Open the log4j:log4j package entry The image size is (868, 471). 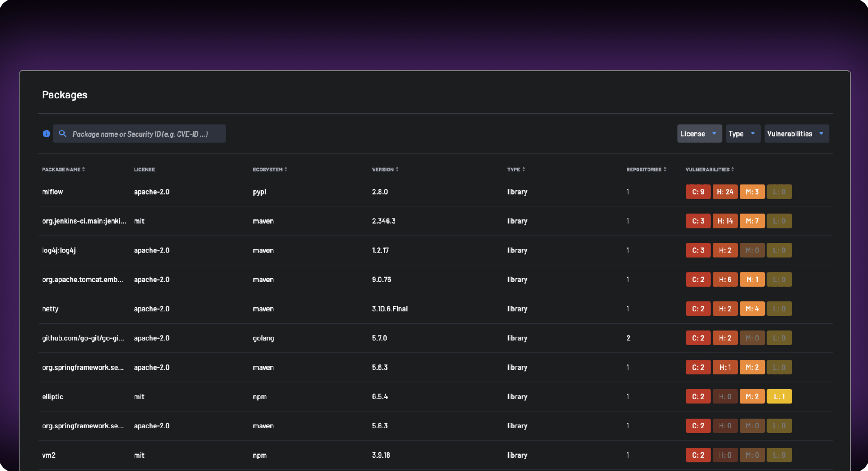pyautogui.click(x=59, y=250)
